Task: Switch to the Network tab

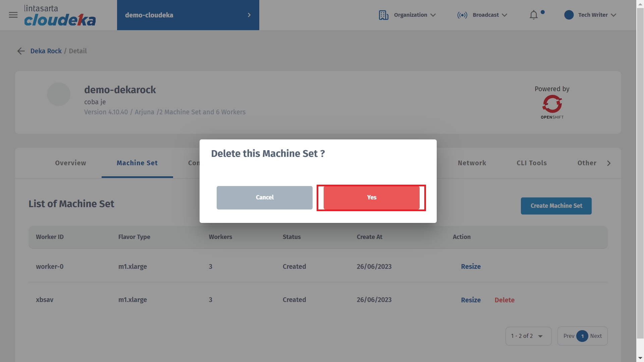Action: 472,163
